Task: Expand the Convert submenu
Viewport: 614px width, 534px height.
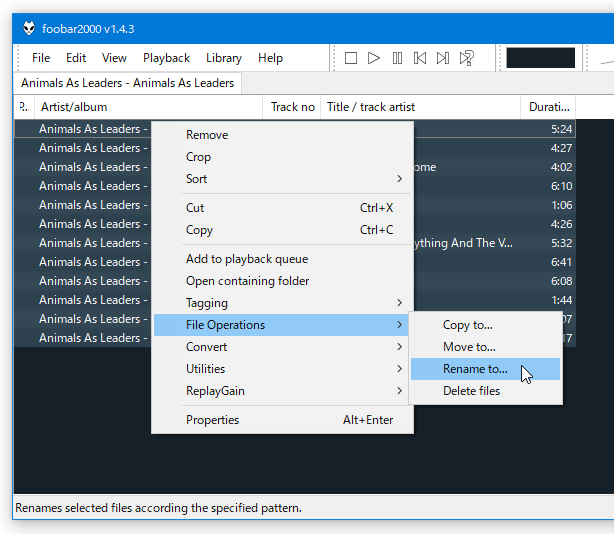Action: [x=282, y=346]
